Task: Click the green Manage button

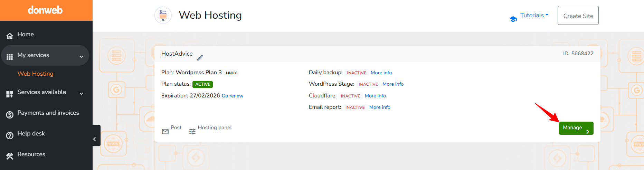Action: pyautogui.click(x=576, y=128)
